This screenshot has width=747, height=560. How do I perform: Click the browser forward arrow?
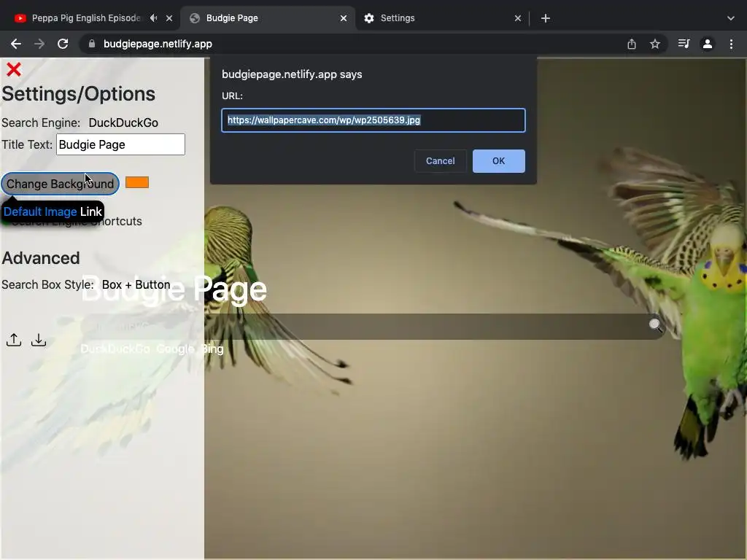[x=39, y=44]
